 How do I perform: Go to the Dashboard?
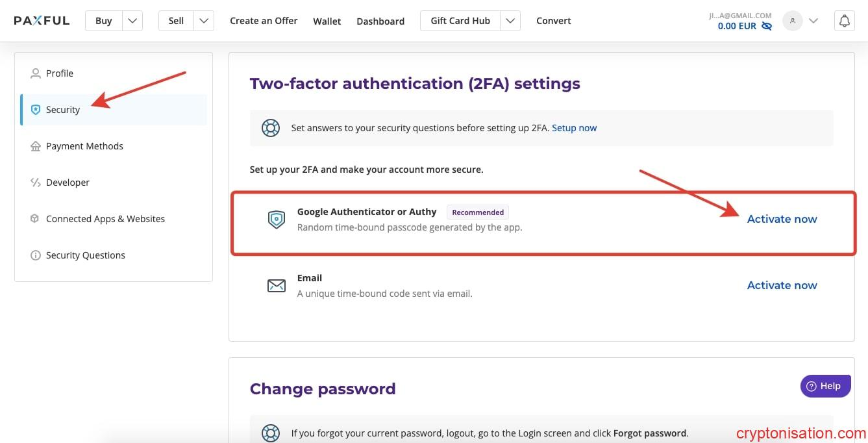(x=380, y=21)
